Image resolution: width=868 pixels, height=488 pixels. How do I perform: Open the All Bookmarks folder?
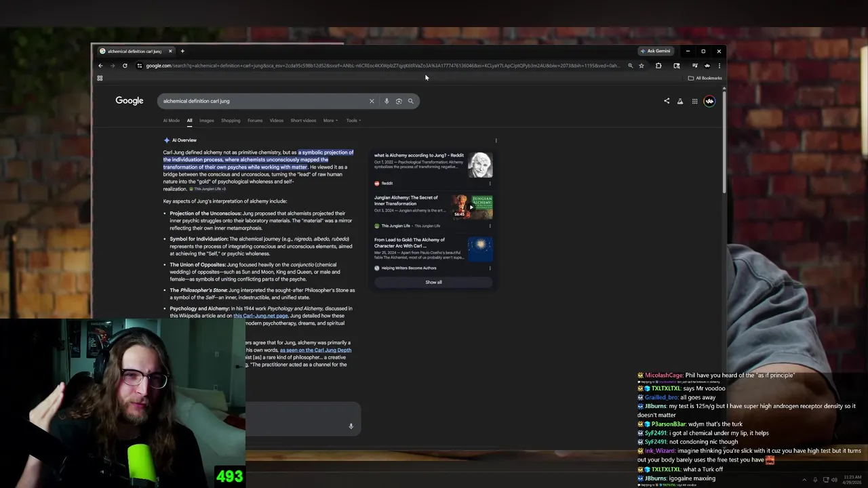tap(705, 78)
